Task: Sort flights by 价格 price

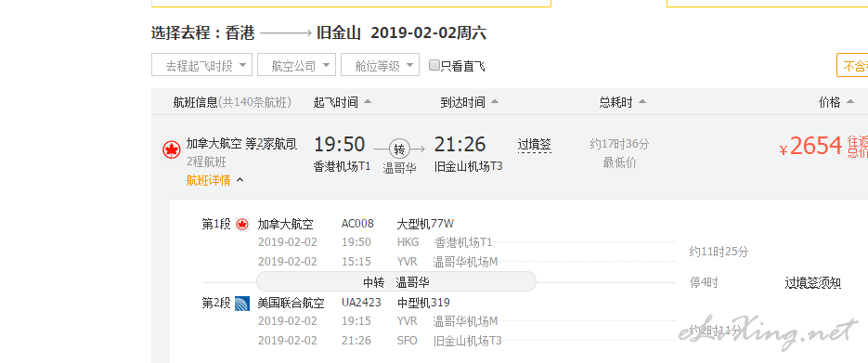Action: click(x=836, y=102)
